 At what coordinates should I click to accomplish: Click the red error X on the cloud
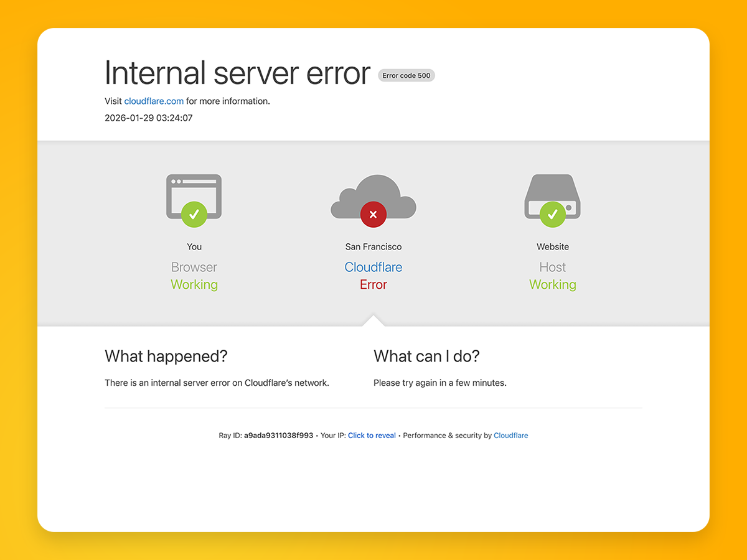tap(373, 214)
